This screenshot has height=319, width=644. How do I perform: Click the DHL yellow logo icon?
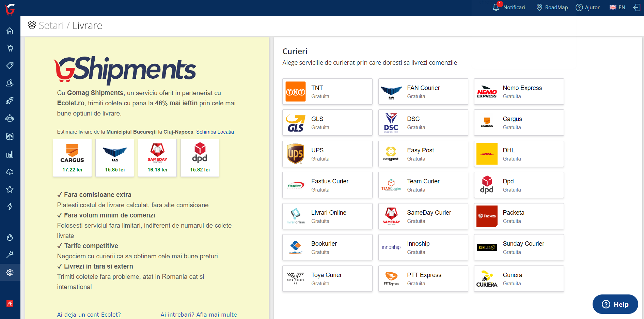pyautogui.click(x=487, y=154)
